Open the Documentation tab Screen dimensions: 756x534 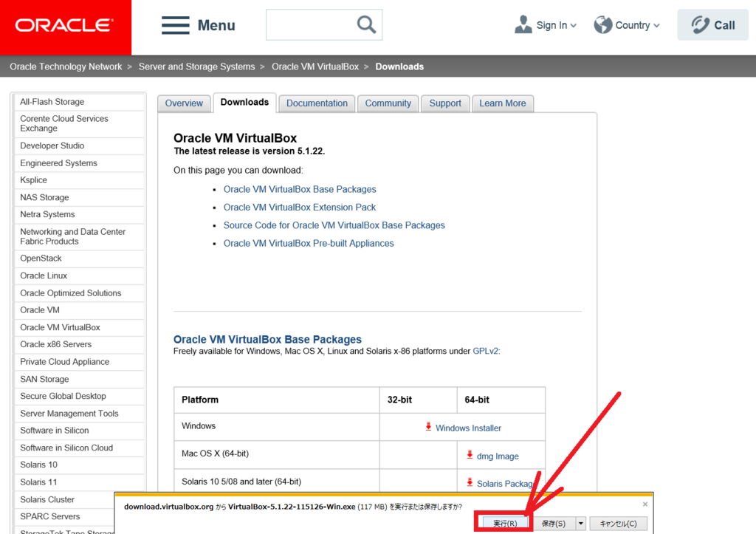(317, 103)
